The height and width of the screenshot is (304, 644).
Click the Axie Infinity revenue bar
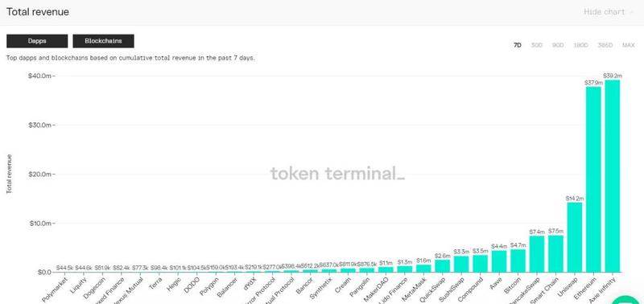[613, 176]
